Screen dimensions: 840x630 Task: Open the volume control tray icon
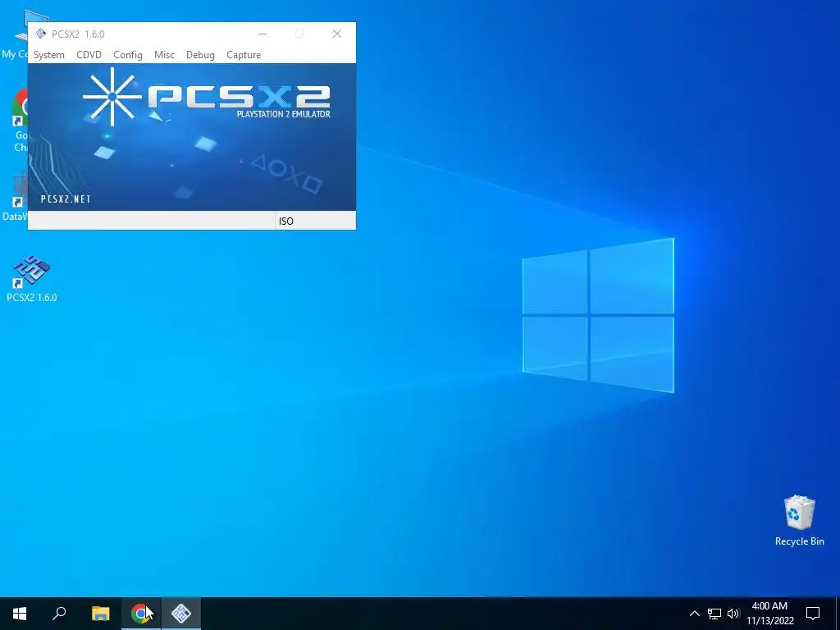(x=733, y=614)
